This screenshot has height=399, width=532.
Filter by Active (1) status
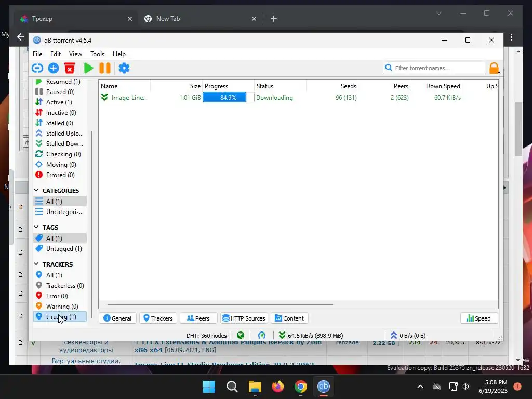point(60,102)
